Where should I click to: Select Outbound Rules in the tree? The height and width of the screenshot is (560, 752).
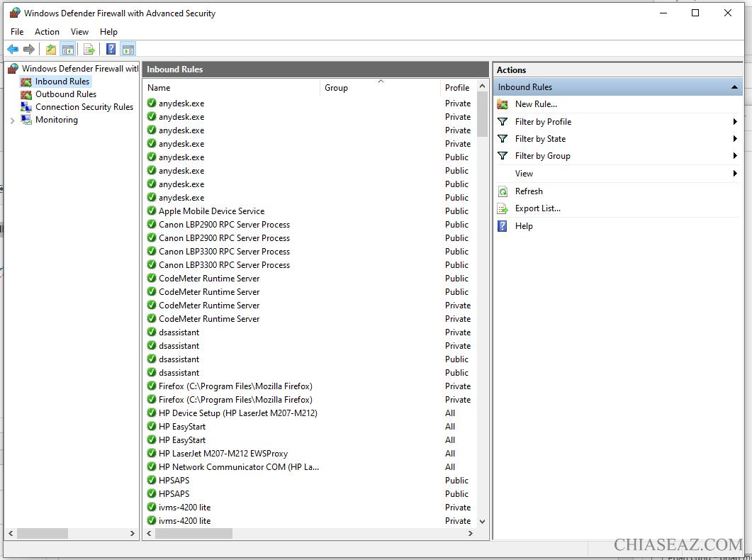[x=66, y=94]
